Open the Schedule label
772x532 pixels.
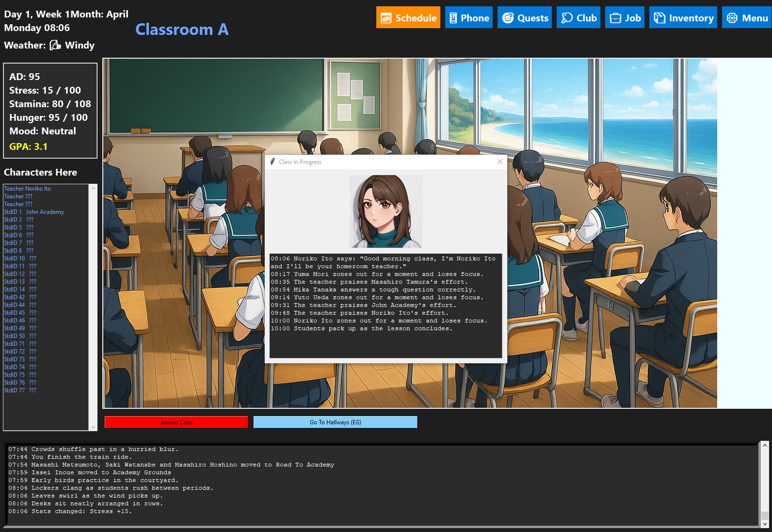416,18
